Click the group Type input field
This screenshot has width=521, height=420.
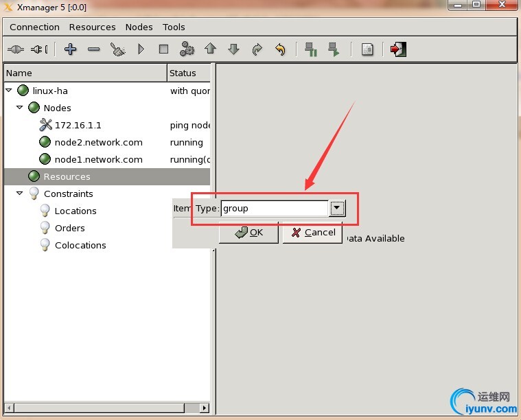pyautogui.click(x=275, y=209)
